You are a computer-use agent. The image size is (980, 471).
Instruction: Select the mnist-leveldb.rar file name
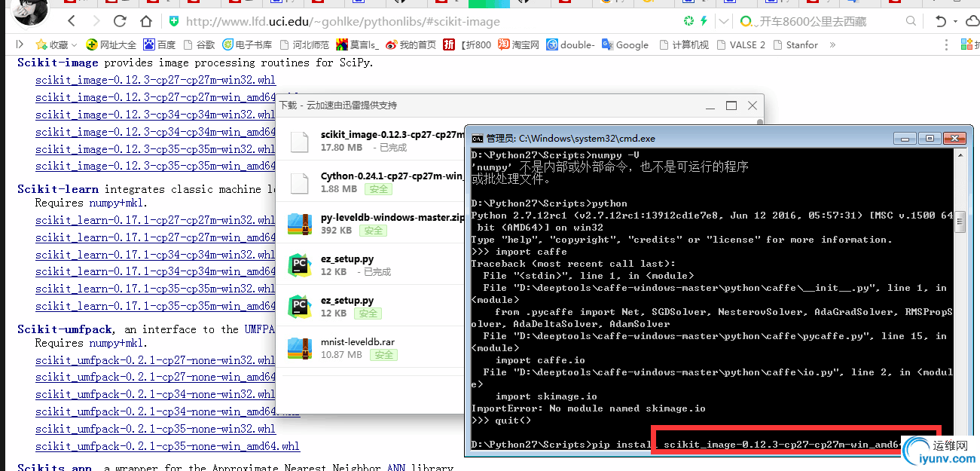[x=358, y=341]
